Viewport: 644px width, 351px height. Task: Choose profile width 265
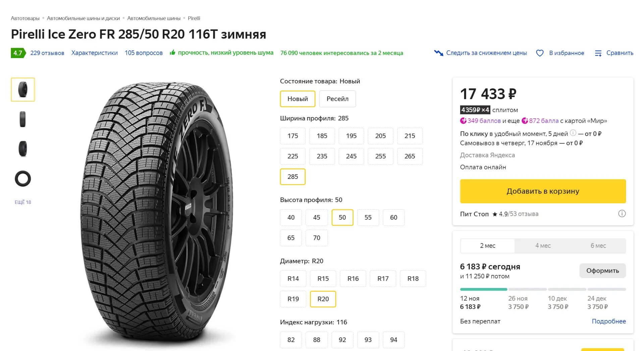410,156
